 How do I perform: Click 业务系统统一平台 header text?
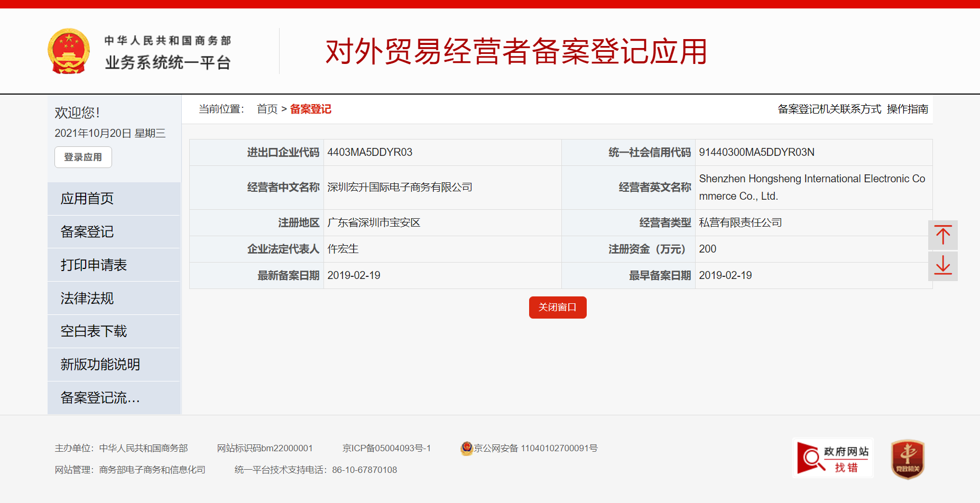(168, 63)
